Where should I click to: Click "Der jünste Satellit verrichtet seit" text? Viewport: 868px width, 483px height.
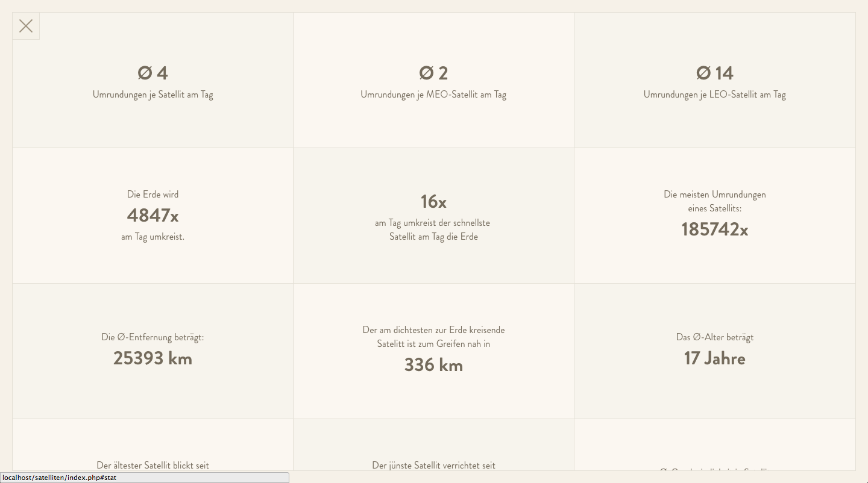433,466
